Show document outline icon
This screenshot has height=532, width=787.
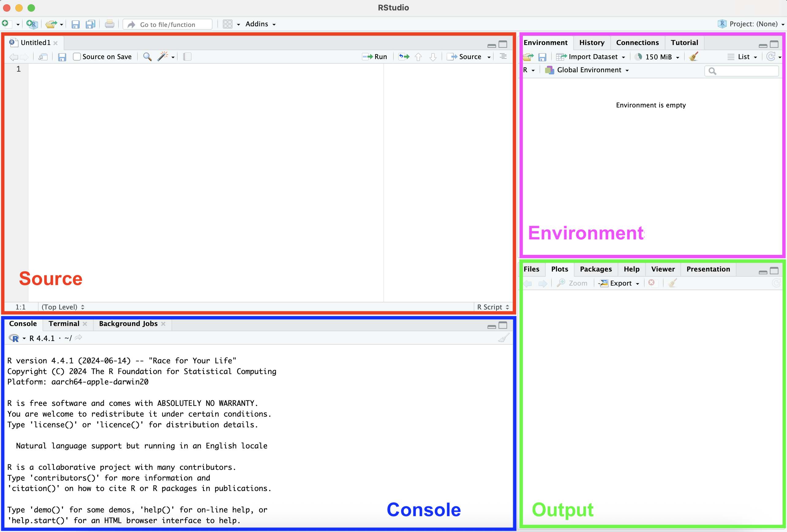(503, 57)
